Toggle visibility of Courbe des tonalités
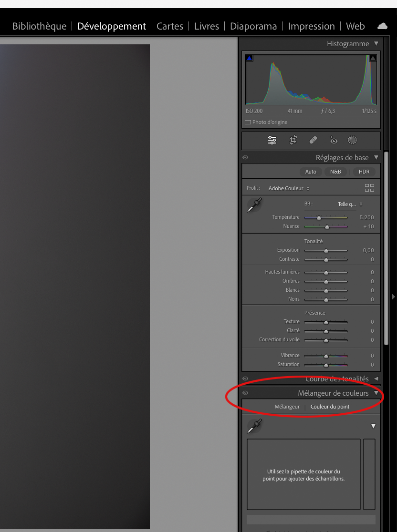This screenshot has width=397, height=532. [x=245, y=379]
